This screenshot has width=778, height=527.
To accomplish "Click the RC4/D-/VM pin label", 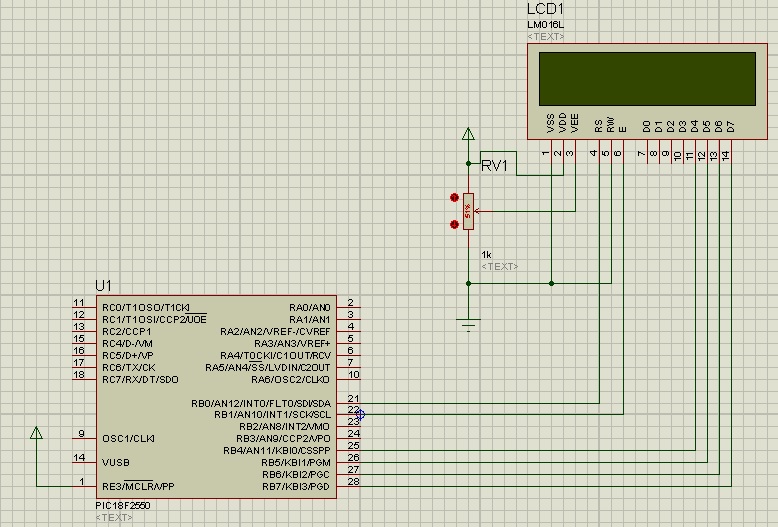I will (127, 343).
